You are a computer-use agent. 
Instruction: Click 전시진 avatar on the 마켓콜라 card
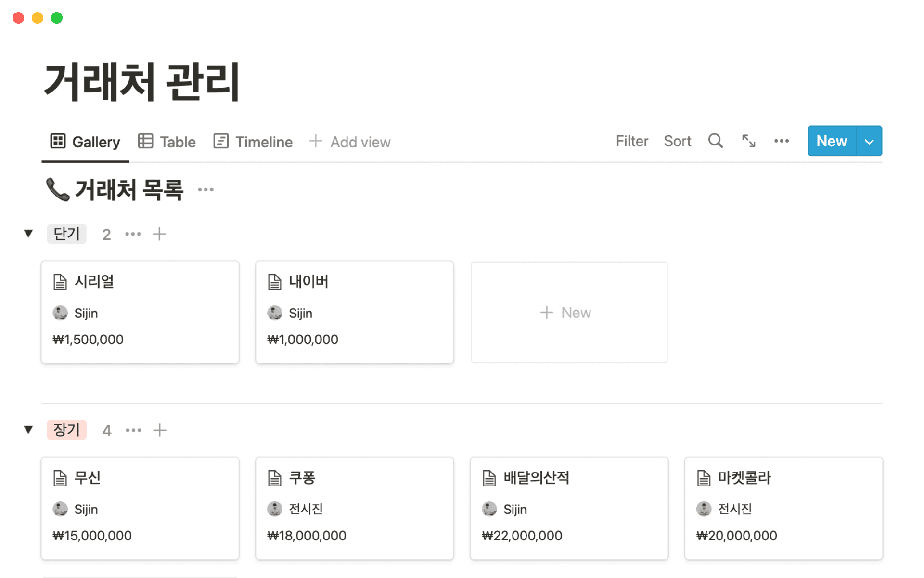(x=704, y=509)
